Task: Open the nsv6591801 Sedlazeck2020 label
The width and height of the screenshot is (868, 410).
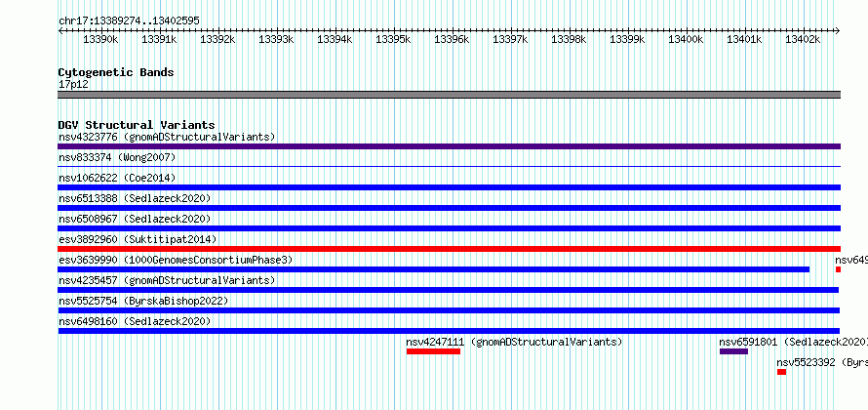Action: (793, 342)
